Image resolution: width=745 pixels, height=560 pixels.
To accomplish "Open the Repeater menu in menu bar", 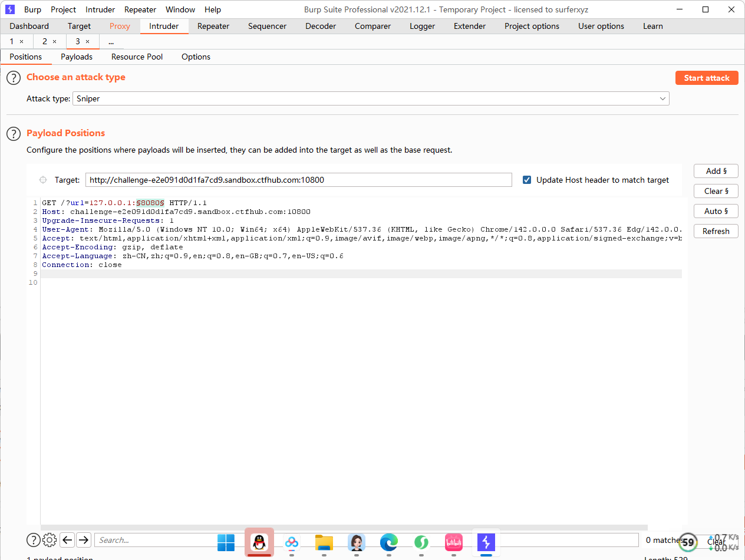I will click(x=140, y=9).
